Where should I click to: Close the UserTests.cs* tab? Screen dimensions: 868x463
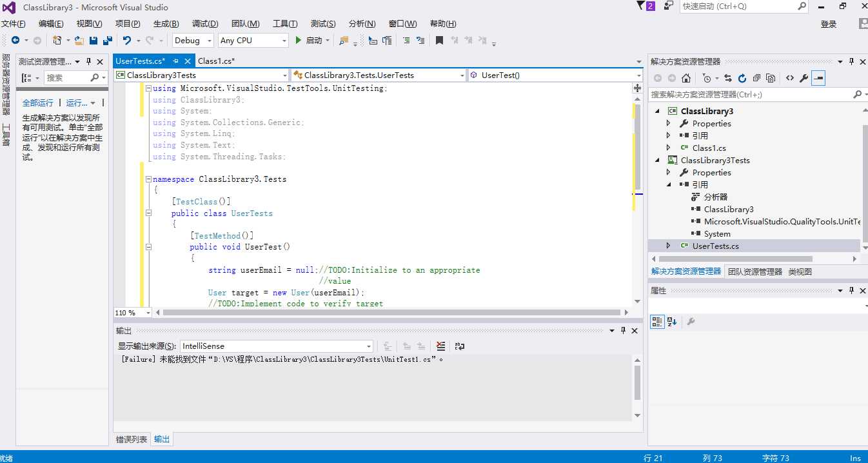[x=188, y=61]
